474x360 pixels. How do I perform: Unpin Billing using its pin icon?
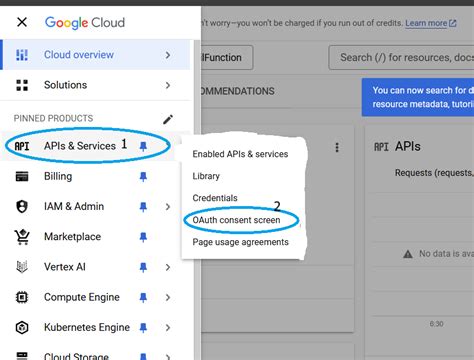[x=143, y=176]
